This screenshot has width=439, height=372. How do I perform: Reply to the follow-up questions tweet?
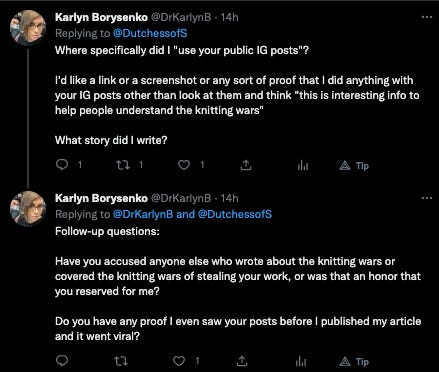(62, 360)
